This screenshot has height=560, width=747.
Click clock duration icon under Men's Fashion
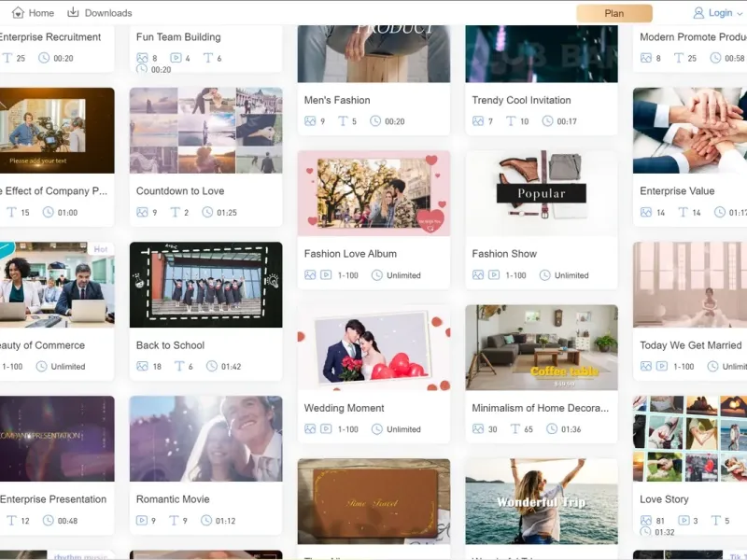click(375, 121)
